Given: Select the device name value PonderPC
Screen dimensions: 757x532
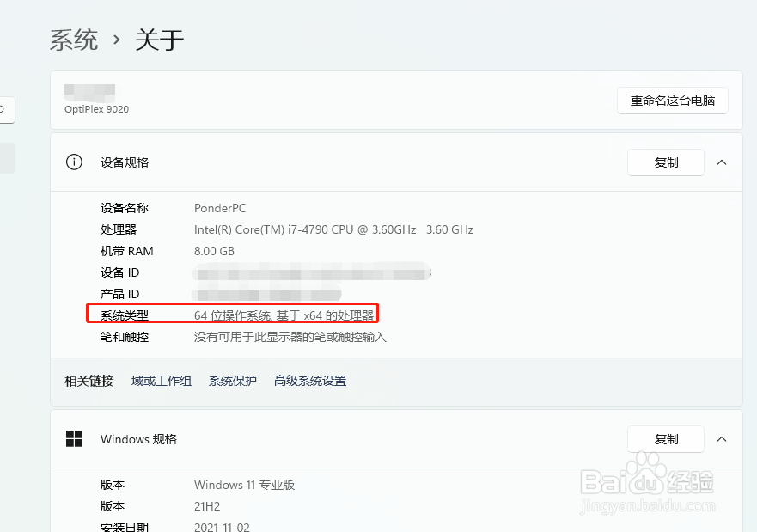Looking at the screenshot, I should point(220,208).
